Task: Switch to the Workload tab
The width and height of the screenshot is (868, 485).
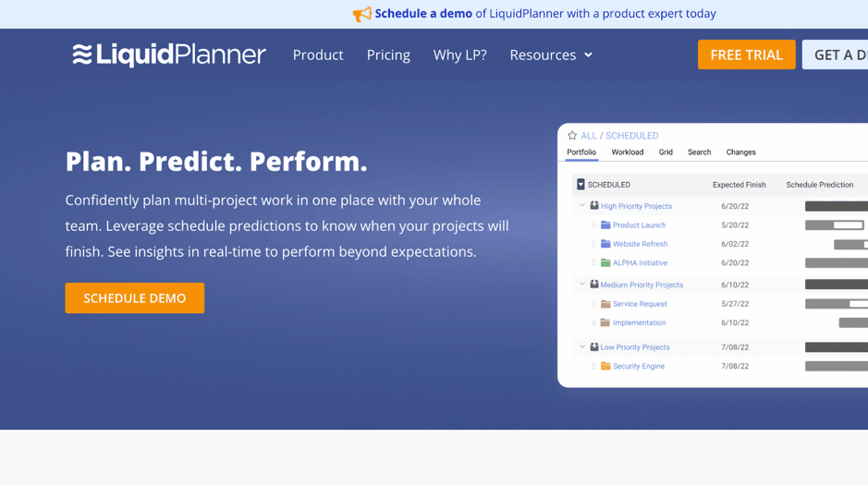Action: tap(627, 152)
